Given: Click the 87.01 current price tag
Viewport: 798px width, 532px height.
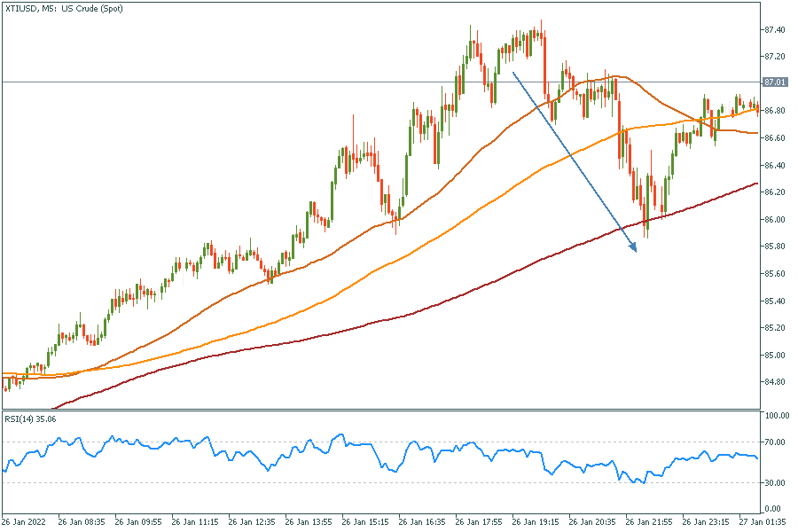Looking at the screenshot, I should (x=775, y=82).
